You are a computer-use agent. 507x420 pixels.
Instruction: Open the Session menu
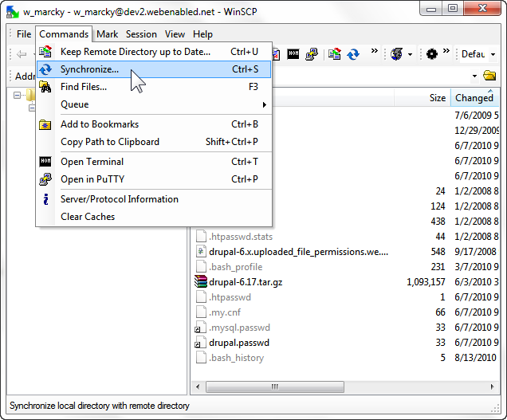[141, 34]
